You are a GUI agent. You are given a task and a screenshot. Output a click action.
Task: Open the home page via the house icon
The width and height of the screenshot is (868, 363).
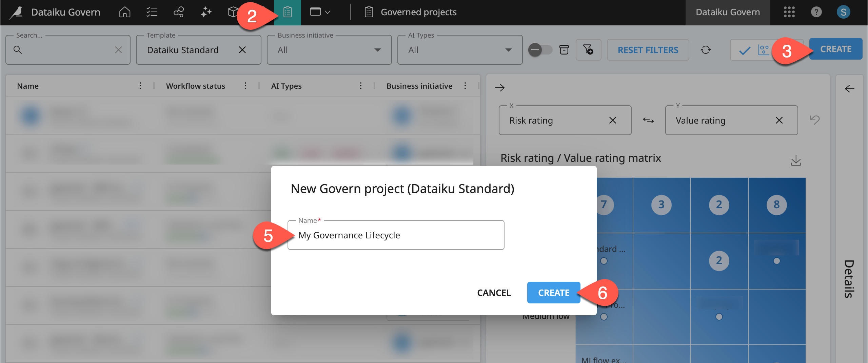click(x=124, y=12)
